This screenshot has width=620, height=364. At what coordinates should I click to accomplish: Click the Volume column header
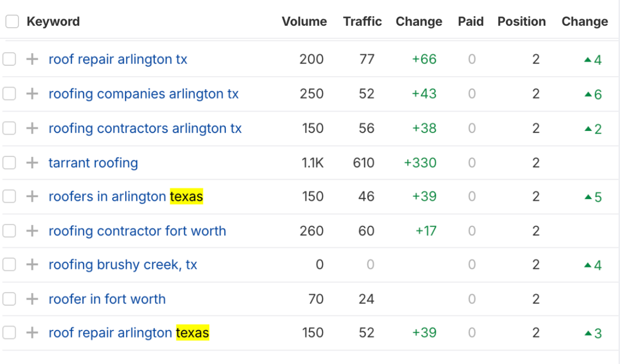click(304, 21)
